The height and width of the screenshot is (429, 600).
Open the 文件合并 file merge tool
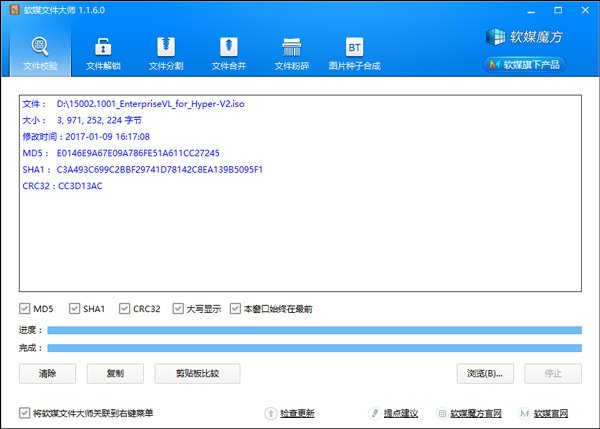(x=228, y=54)
